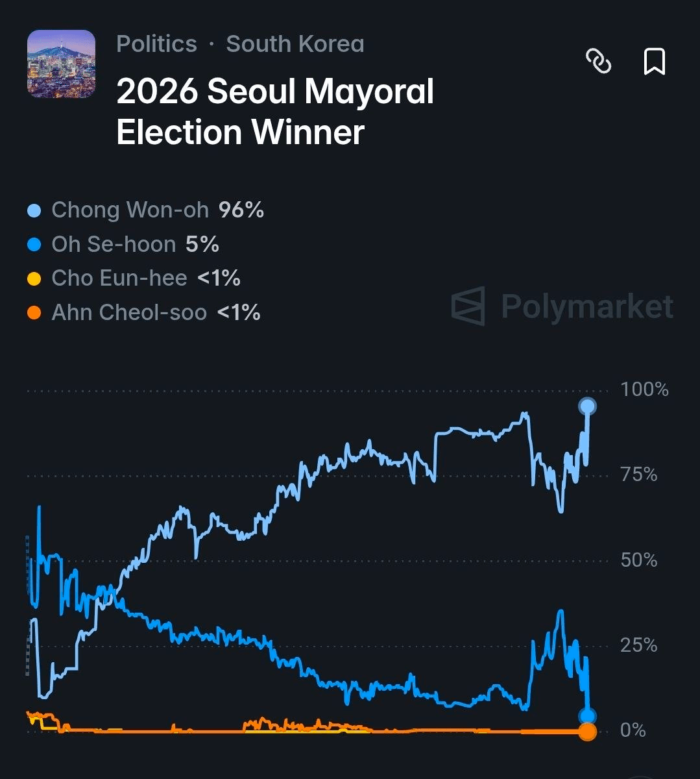
Task: Open the South Korea category link
Action: (x=295, y=44)
